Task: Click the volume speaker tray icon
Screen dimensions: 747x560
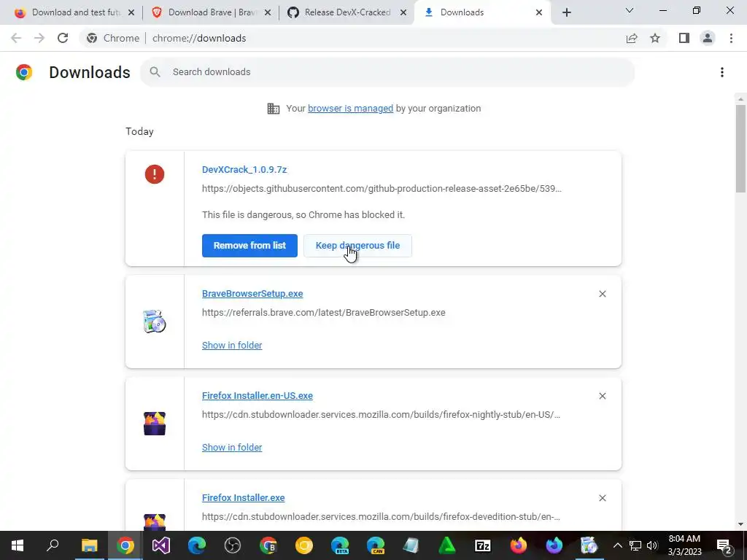Action: tap(652, 545)
